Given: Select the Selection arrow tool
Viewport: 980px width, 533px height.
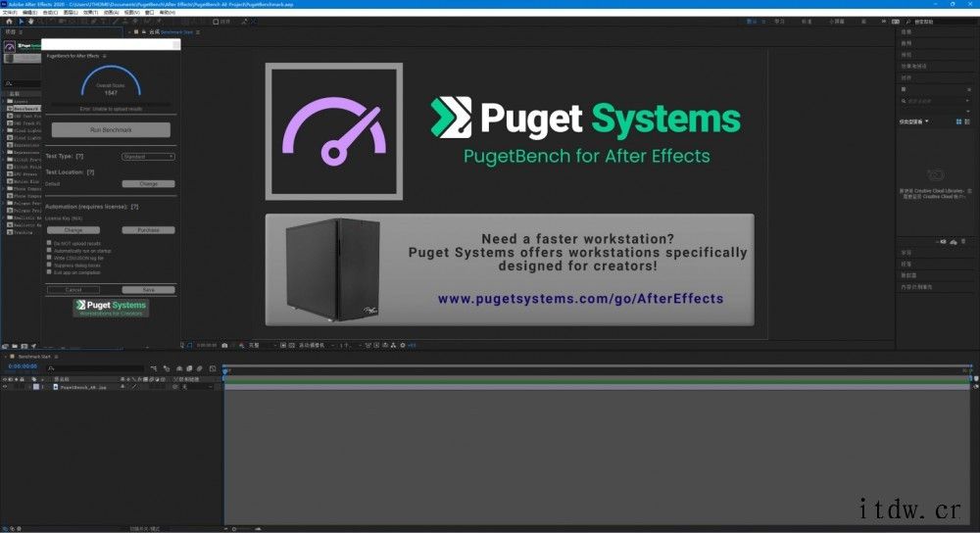Looking at the screenshot, I should (x=21, y=22).
